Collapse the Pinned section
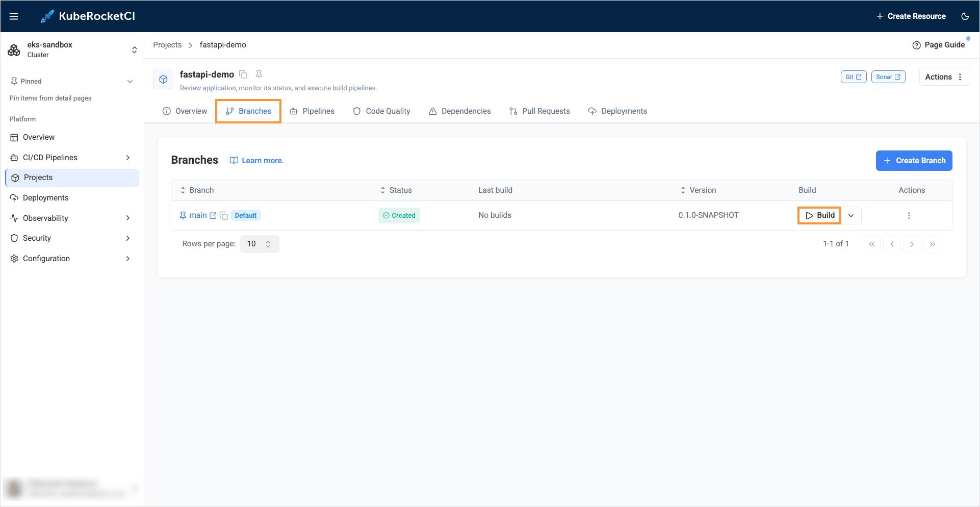The height and width of the screenshot is (507, 980). pyautogui.click(x=130, y=82)
